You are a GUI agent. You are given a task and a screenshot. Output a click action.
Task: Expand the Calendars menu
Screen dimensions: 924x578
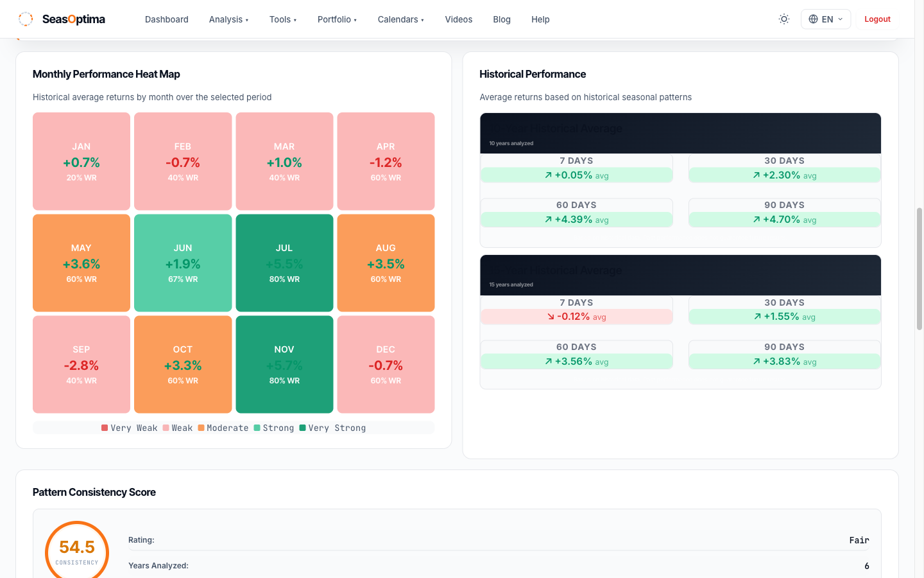tap(400, 19)
